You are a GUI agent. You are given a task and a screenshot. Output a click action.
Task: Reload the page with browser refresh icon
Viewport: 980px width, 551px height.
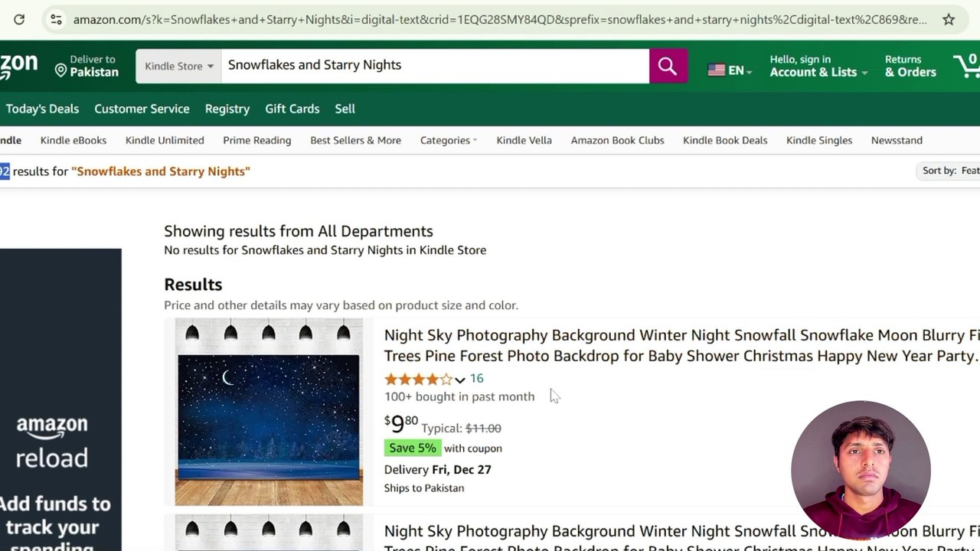pos(19,19)
